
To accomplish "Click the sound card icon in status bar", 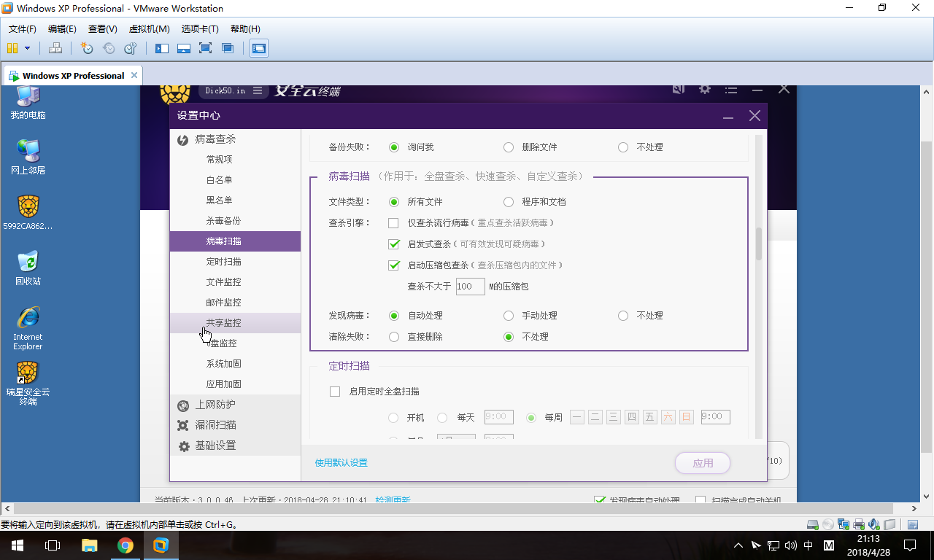I will 874,524.
